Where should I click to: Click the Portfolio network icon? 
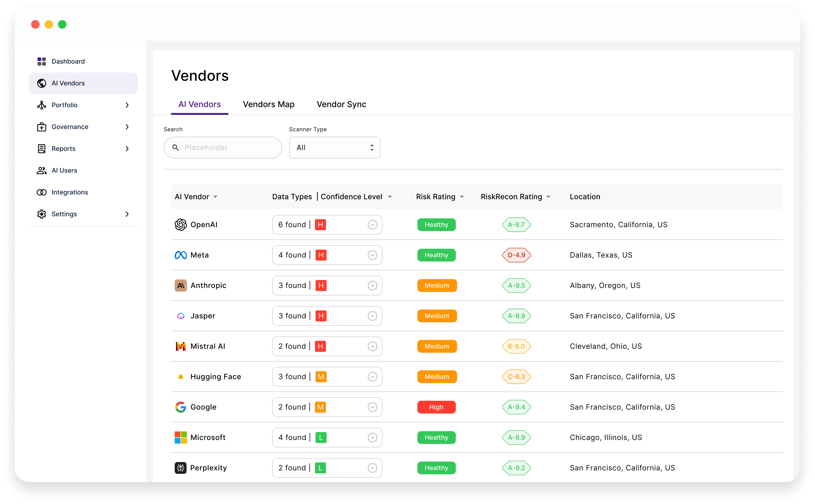(x=41, y=105)
